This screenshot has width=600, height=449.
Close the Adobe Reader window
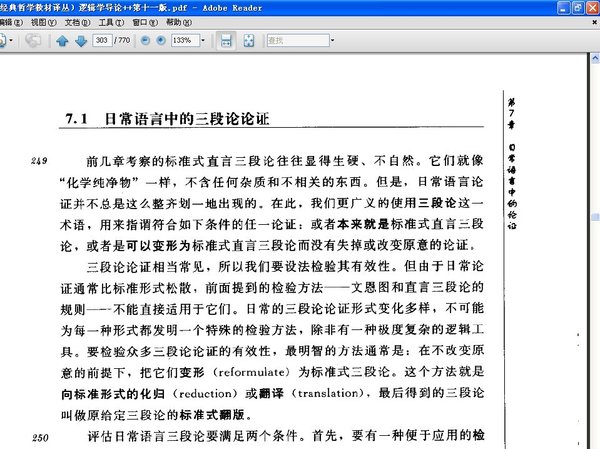[593, 8]
